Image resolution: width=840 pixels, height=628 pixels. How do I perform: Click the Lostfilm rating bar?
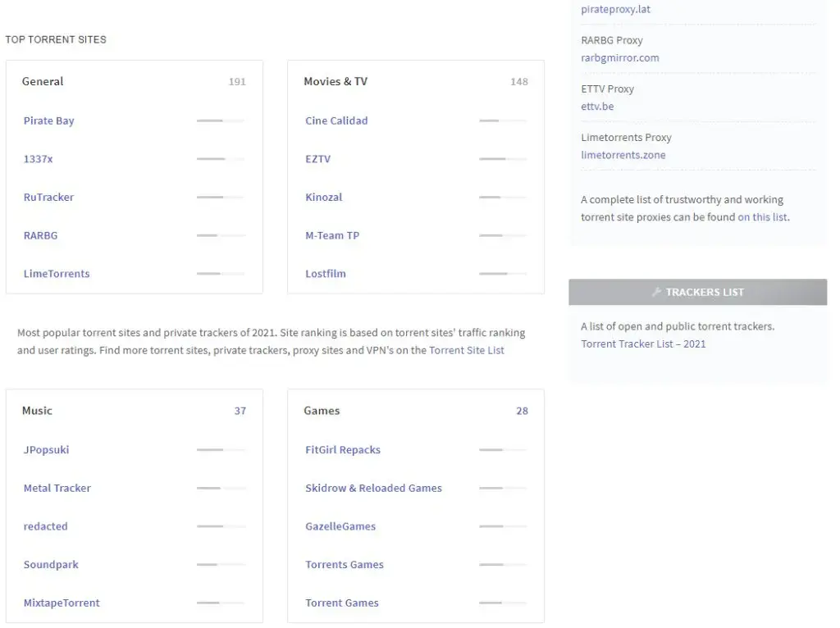[503, 274]
